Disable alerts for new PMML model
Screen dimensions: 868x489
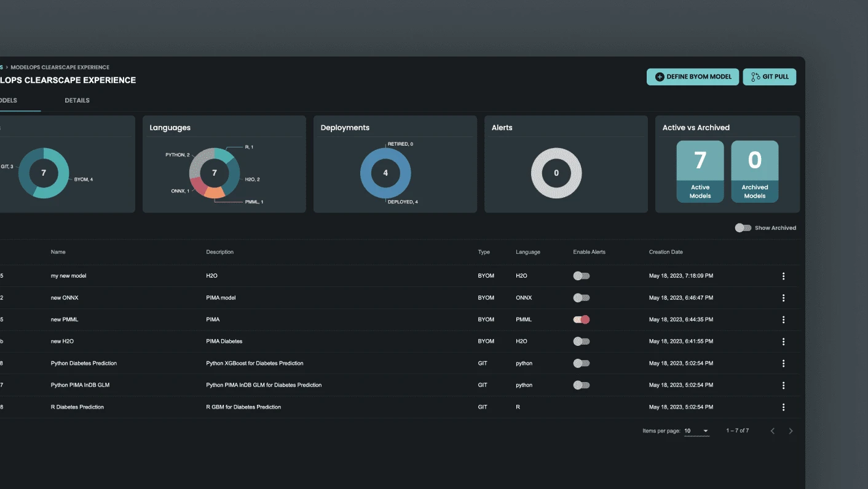(582, 319)
